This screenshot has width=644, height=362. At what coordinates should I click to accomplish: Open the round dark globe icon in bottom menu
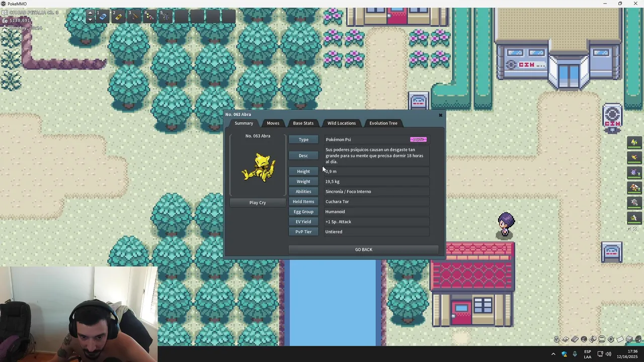click(584, 339)
